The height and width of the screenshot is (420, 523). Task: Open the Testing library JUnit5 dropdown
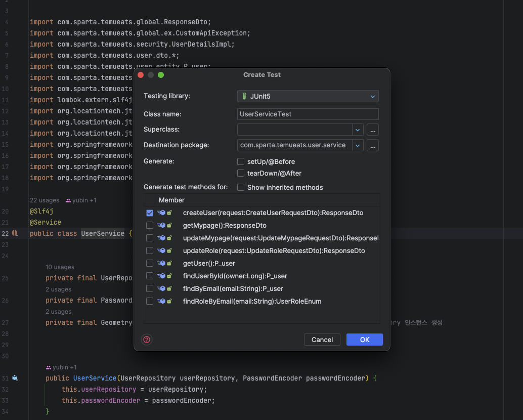click(x=308, y=96)
